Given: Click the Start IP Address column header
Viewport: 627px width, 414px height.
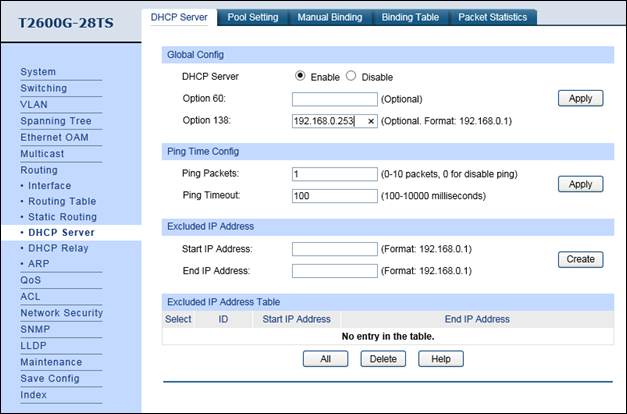Looking at the screenshot, I should point(296,319).
